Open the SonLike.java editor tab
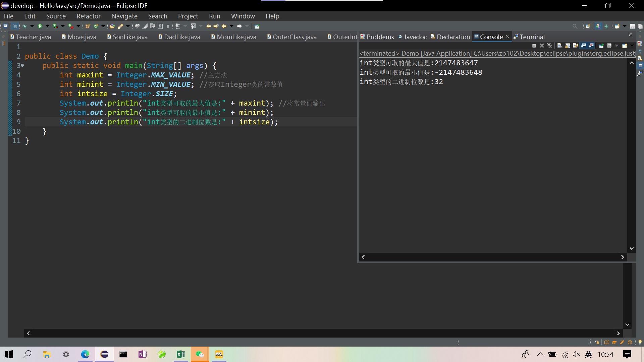644x362 pixels. click(x=130, y=37)
